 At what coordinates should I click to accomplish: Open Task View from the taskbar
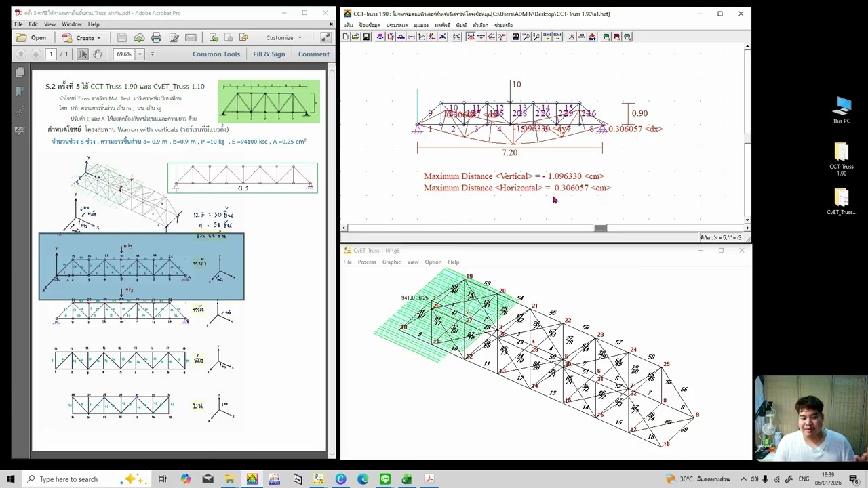point(163,479)
